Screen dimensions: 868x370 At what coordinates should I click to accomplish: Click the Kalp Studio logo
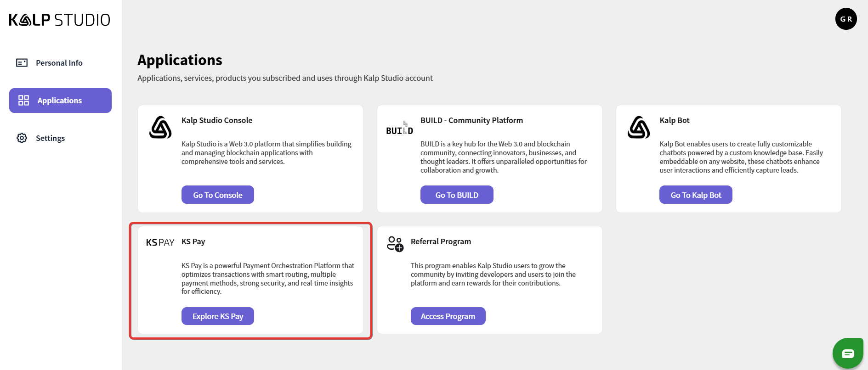tap(59, 20)
